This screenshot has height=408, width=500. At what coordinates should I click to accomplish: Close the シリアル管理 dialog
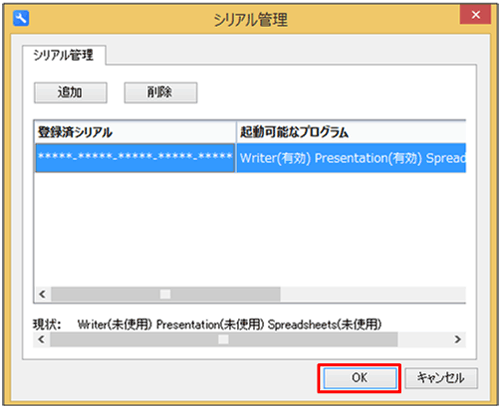click(475, 15)
